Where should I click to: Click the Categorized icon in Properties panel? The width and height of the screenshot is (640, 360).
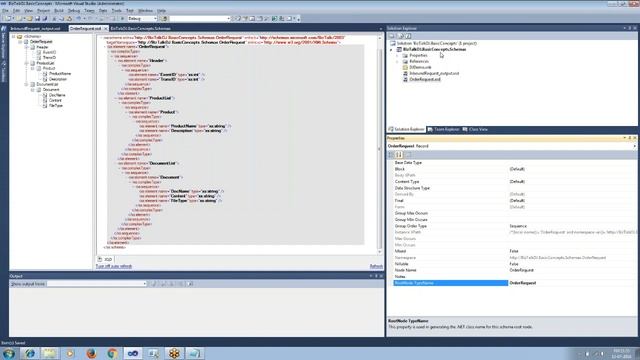coord(391,155)
